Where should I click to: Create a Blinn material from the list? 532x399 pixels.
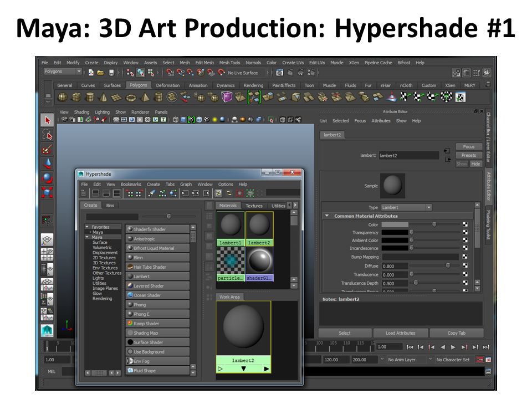tap(157, 258)
